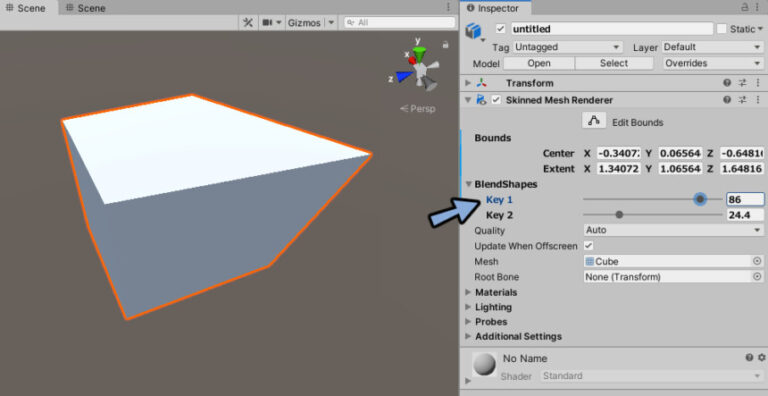Viewport: 768px width, 396px height.
Task: Open the Mesh object picker icon
Action: pyautogui.click(x=757, y=261)
